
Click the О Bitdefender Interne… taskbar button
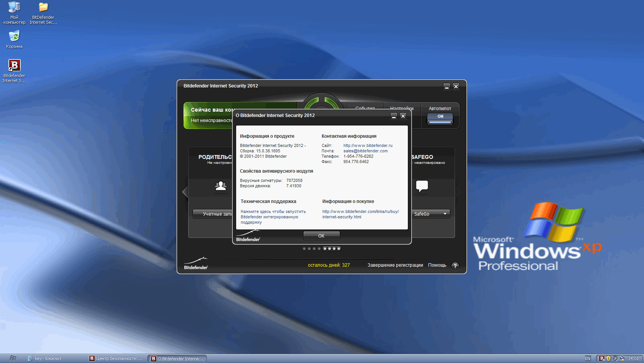click(177, 358)
